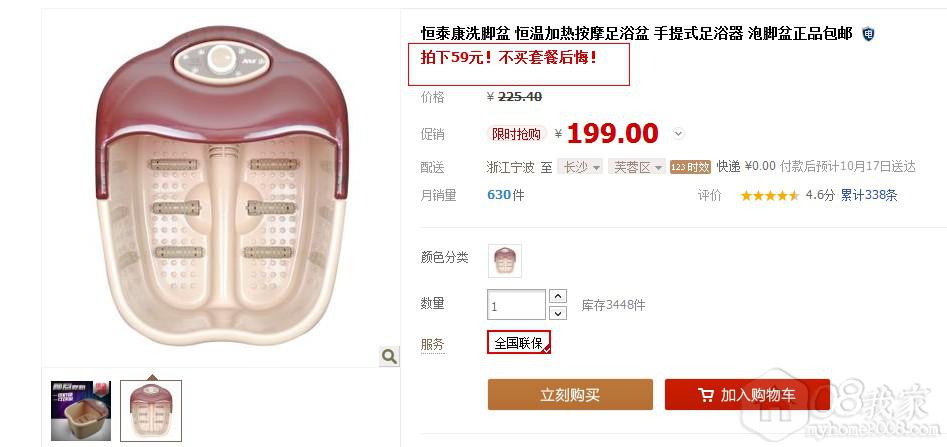This screenshot has height=447, width=947.
Task: Select the second foot basin thumbnail
Action: point(151,411)
